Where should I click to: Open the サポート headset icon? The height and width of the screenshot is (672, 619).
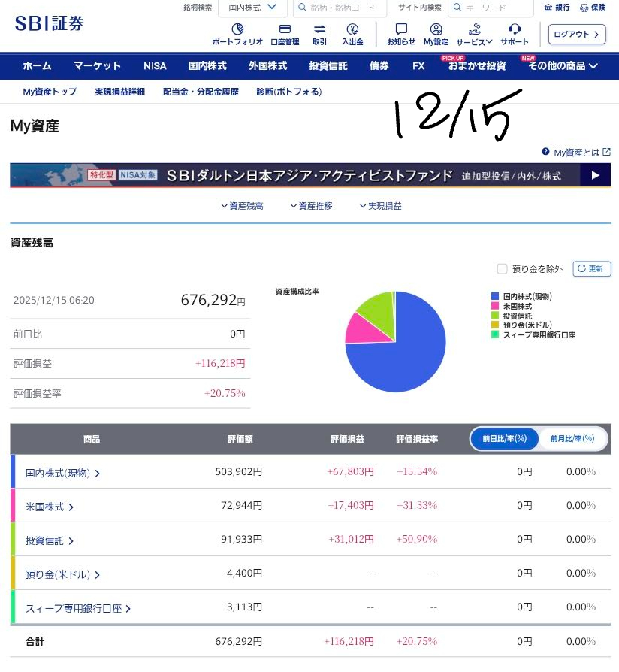point(515,30)
